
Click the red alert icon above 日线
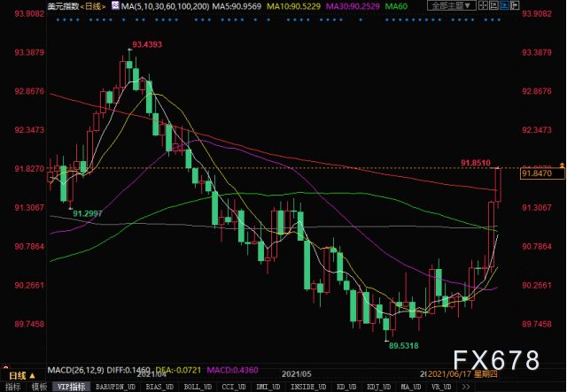tap(5, 366)
